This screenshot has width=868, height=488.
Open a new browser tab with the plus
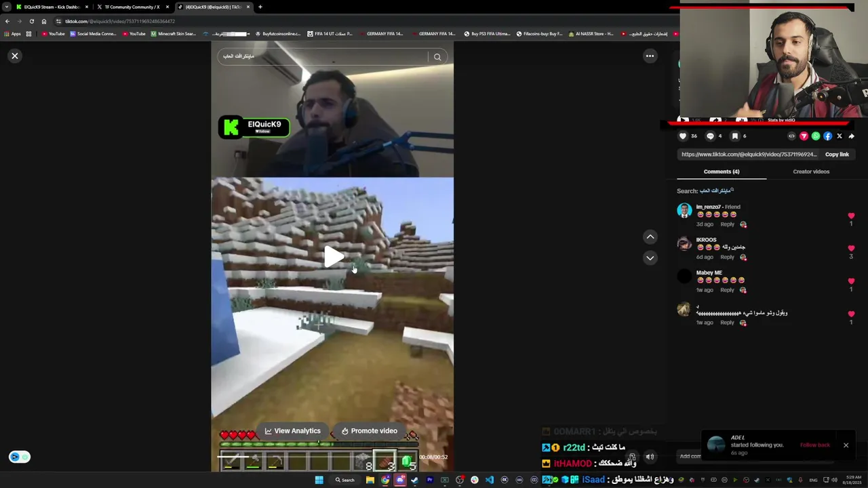tap(260, 7)
